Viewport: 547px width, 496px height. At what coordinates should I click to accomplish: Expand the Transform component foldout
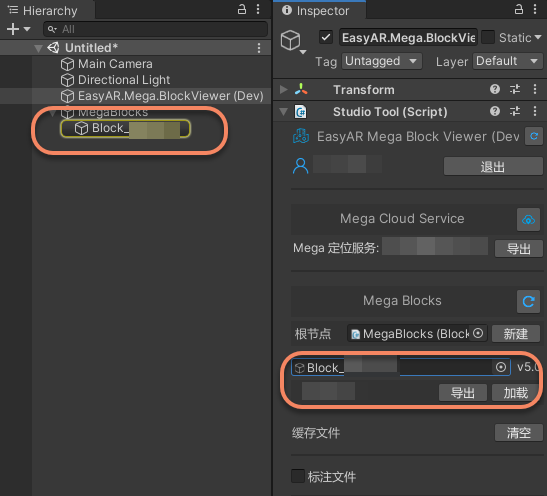point(284,90)
